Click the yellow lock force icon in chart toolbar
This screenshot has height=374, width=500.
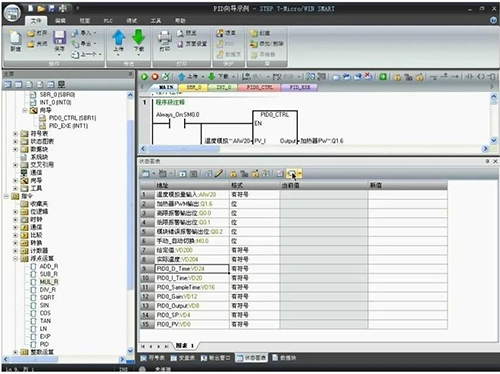[233, 173]
